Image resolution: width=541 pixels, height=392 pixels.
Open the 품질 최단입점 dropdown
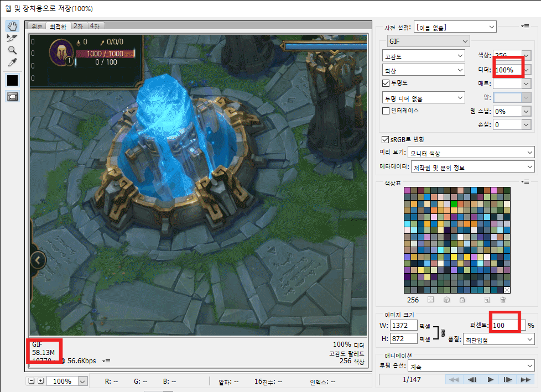498,339
